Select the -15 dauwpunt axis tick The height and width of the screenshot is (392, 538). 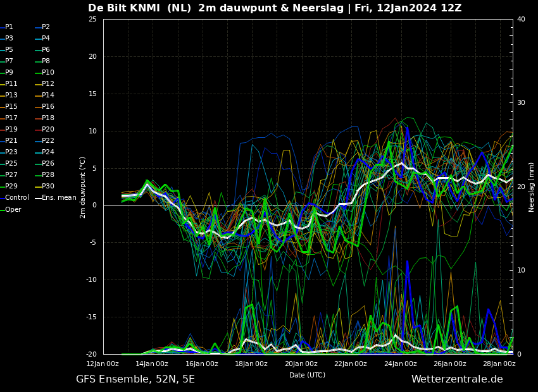(x=92, y=317)
